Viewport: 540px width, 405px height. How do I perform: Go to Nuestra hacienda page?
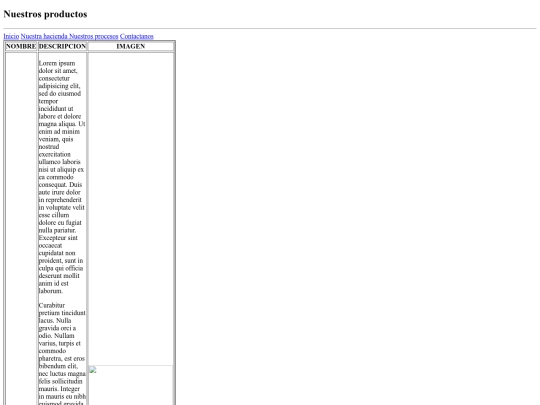coord(44,36)
